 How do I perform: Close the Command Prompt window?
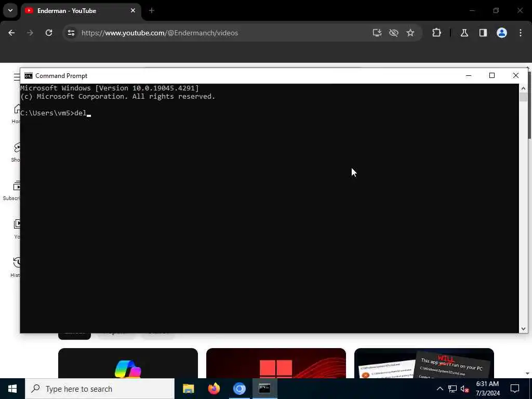coord(516,75)
